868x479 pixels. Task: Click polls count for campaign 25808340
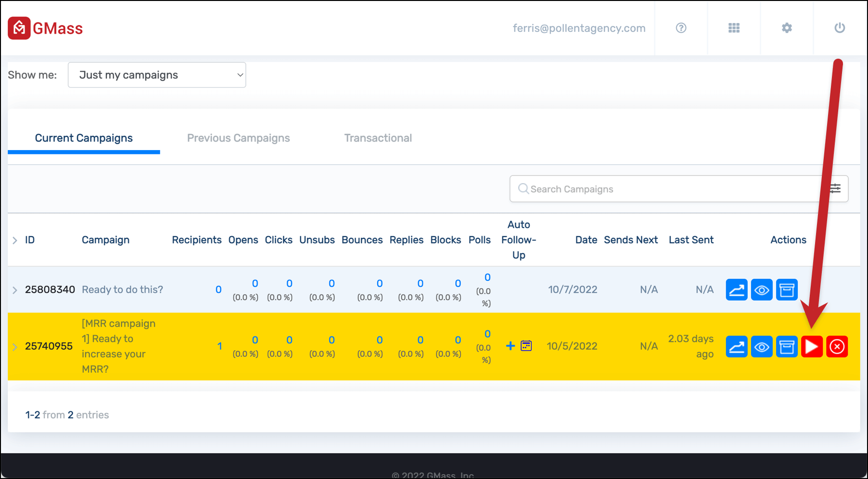click(487, 277)
